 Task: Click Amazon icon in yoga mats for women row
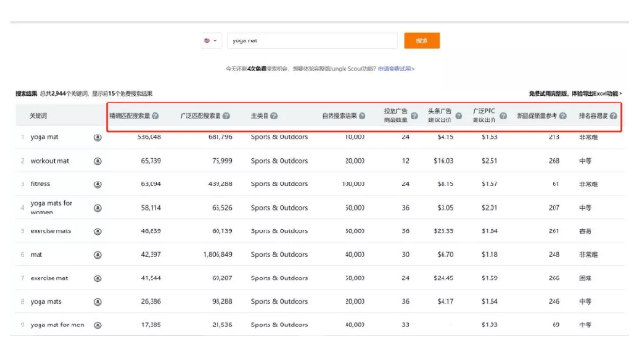point(97,208)
